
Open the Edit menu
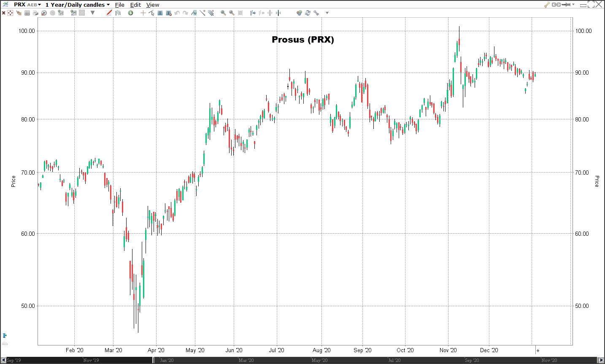coord(135,5)
